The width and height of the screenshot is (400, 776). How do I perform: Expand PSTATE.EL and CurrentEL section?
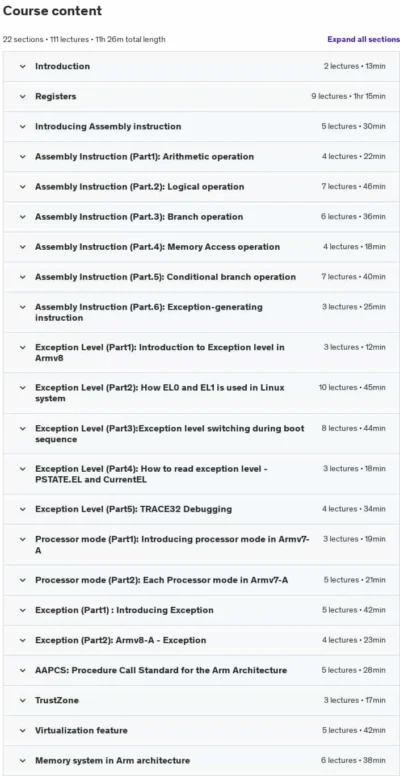tap(201, 474)
